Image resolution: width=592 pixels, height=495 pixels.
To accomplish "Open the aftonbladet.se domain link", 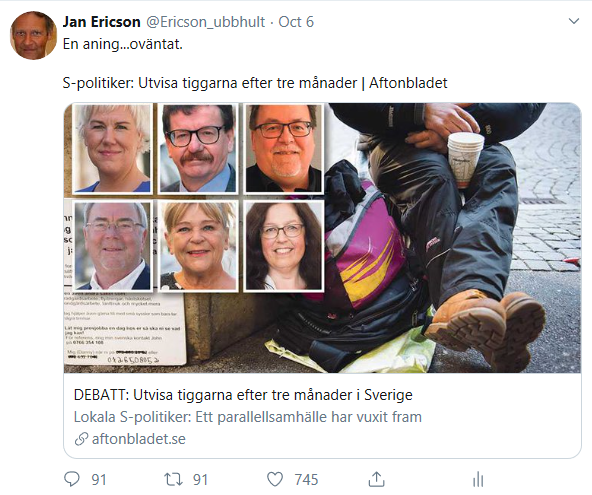I will [139, 439].
